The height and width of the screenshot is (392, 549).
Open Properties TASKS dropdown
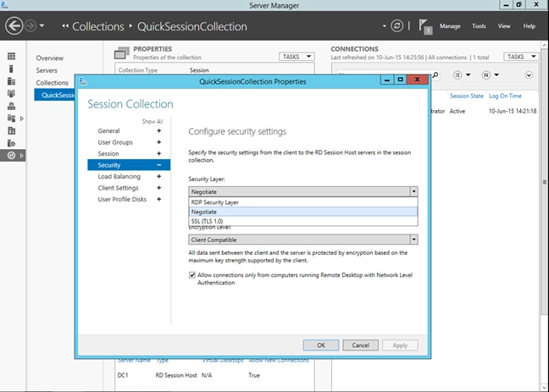pyautogui.click(x=297, y=57)
